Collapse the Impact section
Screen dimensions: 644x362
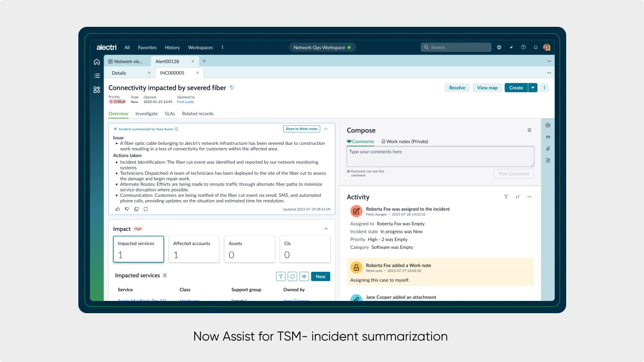pos(326,229)
